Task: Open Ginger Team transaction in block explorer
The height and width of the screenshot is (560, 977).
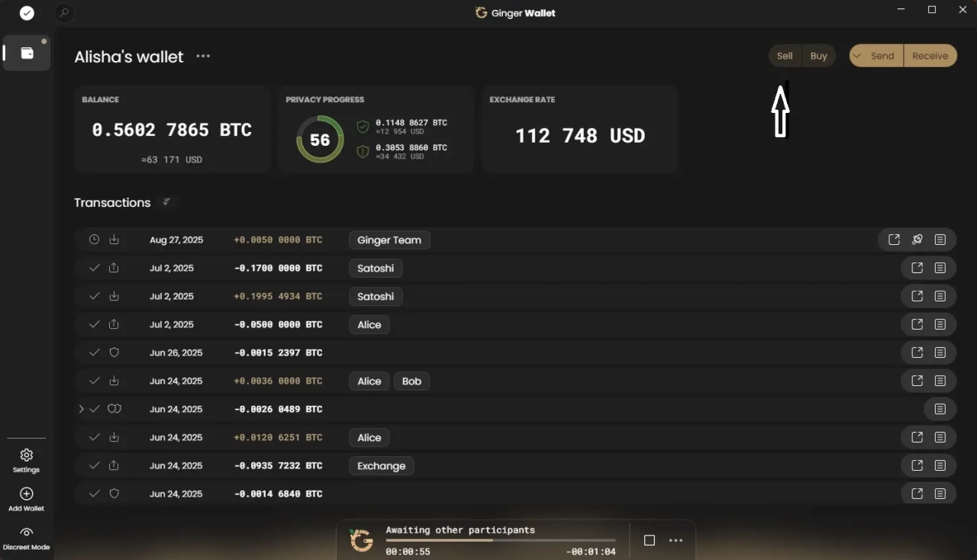Action: click(894, 240)
